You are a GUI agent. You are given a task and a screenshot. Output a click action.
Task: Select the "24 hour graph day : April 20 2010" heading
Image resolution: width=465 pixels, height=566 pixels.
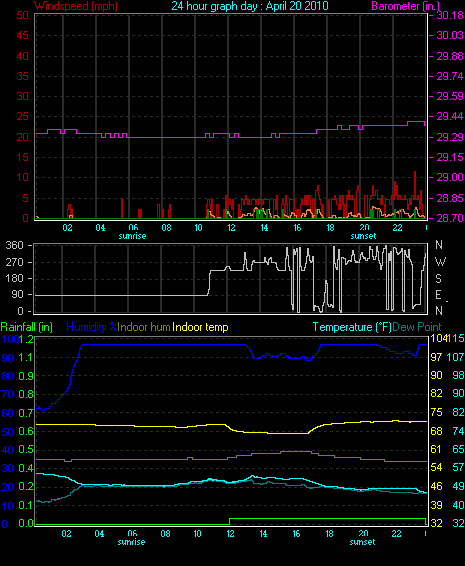point(250,6)
